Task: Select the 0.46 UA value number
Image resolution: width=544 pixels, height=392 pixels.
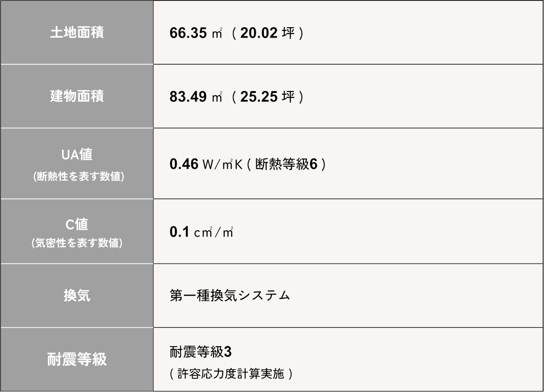Action: coord(184,164)
